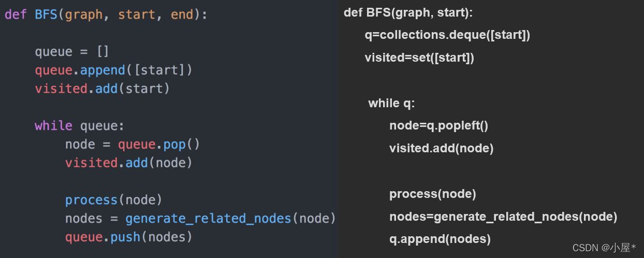
Task: Click 'def BFS(graph, start):' in right panel
Action: point(408,12)
